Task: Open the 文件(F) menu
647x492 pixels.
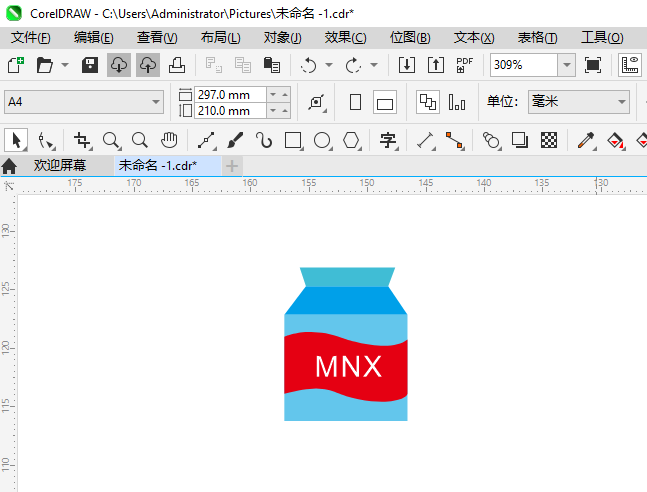Action: pyautogui.click(x=31, y=38)
